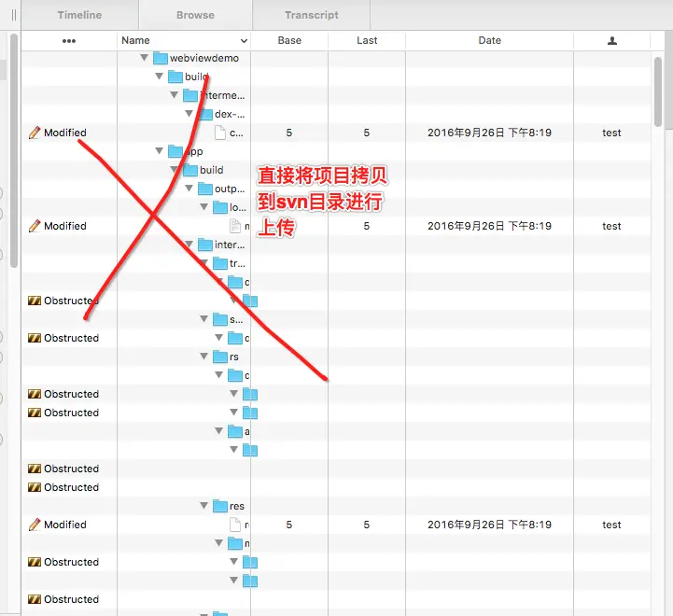Collapse the lo... folder triangle
Screen dimensions: 673x616
(203, 207)
